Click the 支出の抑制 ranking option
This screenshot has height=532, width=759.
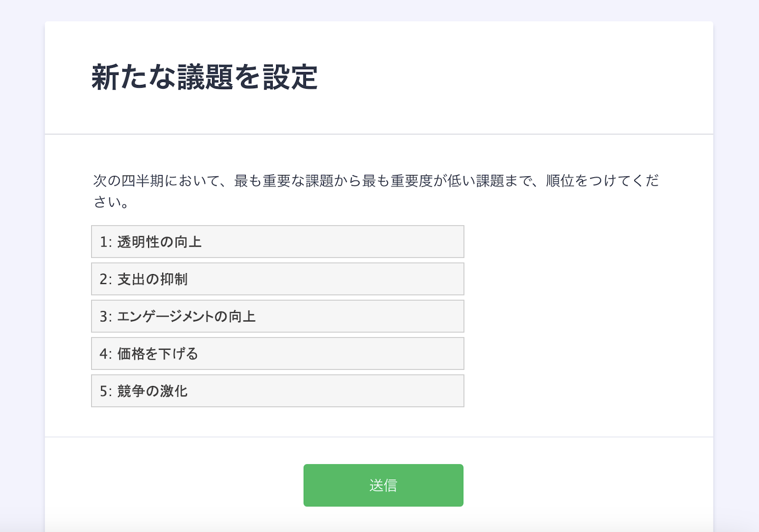(x=278, y=279)
